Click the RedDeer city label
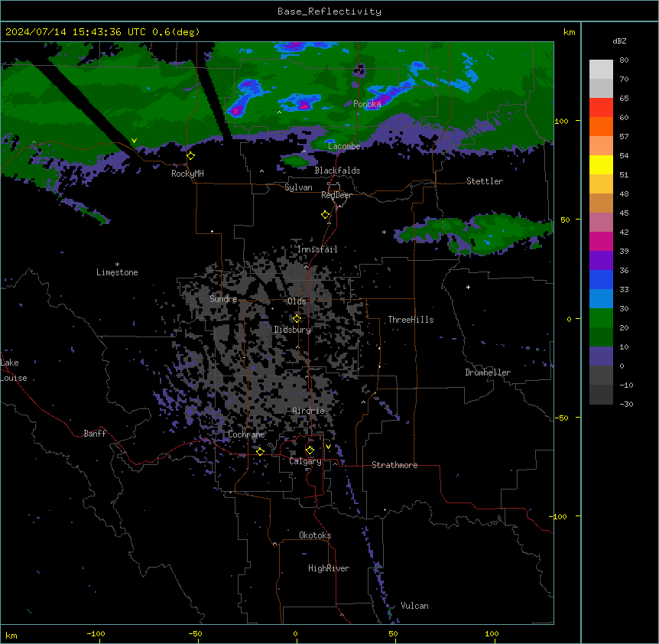Image resolution: width=659 pixels, height=644 pixels. (x=336, y=195)
